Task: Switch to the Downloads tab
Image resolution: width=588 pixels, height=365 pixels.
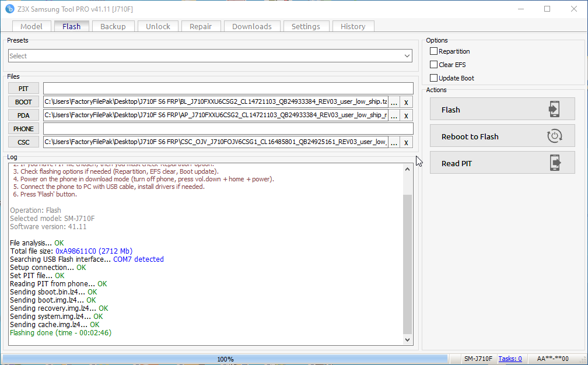Action: (251, 26)
